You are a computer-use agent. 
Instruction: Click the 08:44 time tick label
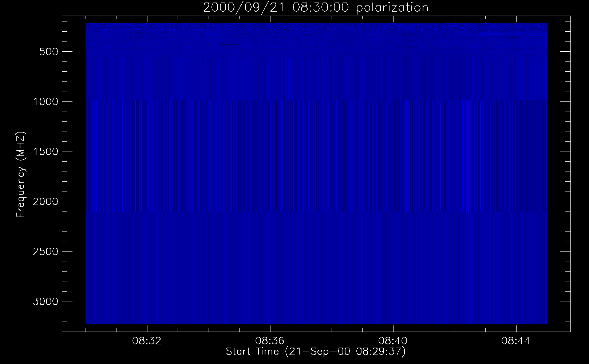516,341
